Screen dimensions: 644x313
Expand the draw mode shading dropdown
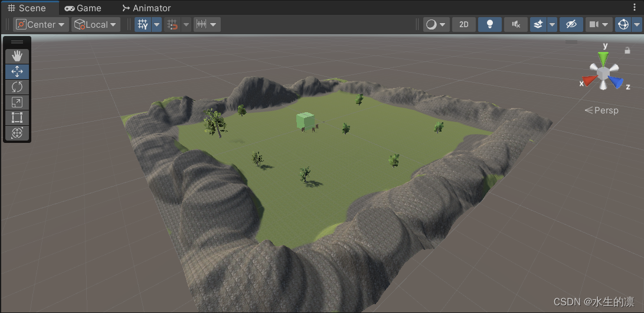pyautogui.click(x=436, y=25)
